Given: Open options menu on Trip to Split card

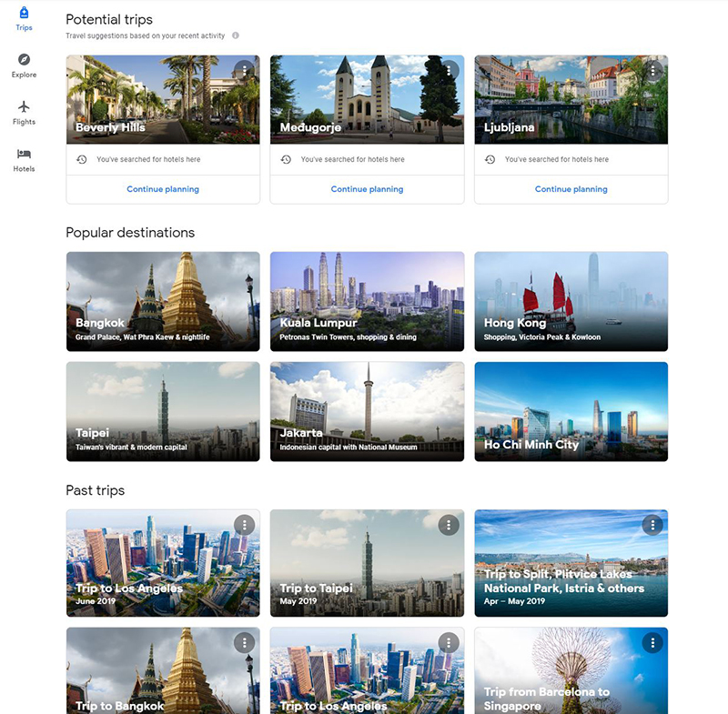Looking at the screenshot, I should point(652,525).
